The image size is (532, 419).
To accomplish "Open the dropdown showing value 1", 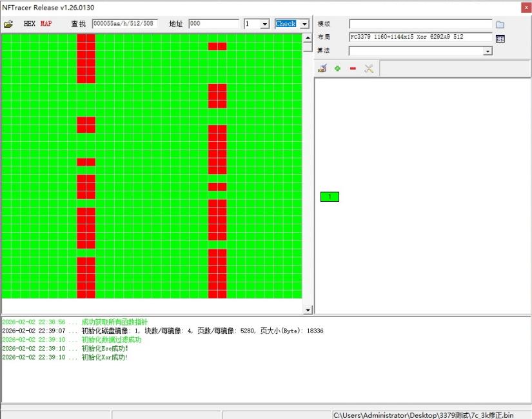I will point(265,24).
